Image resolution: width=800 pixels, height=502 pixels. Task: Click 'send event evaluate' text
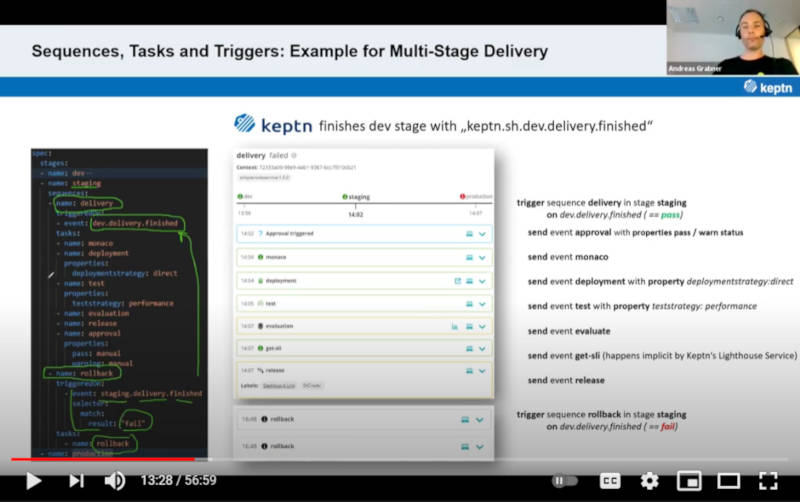[x=569, y=331]
